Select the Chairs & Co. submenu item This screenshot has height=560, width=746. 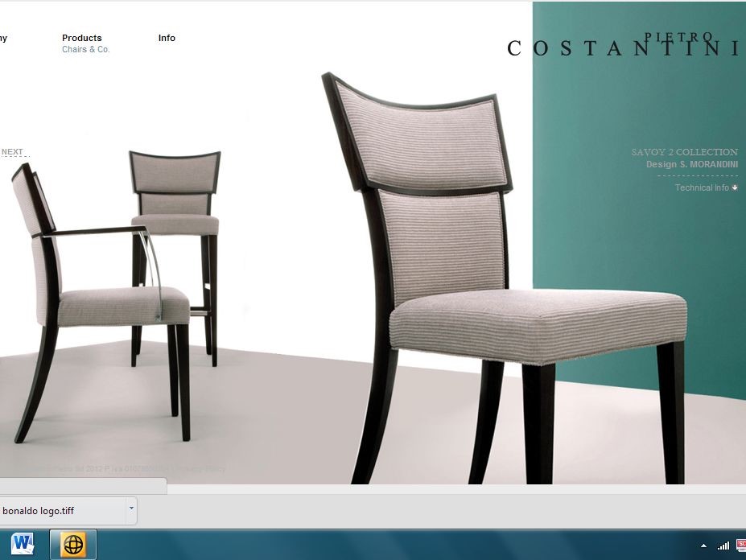pos(86,50)
